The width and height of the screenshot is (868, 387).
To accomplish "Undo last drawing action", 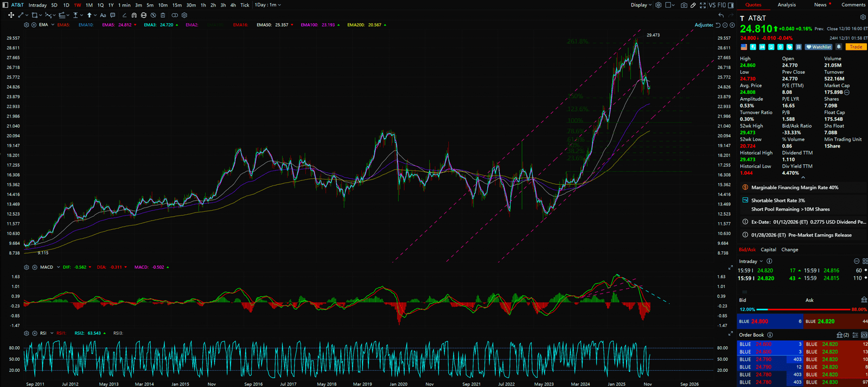I will tap(721, 15).
